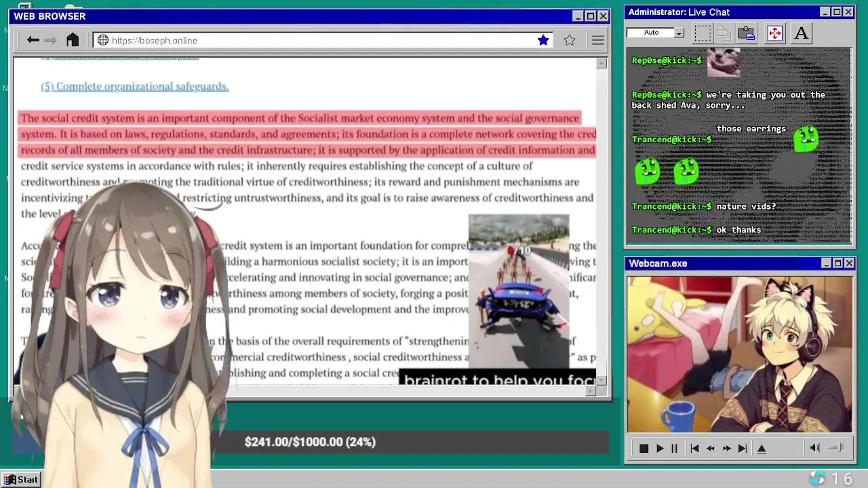Click the cat image in Live Chat
Image resolution: width=868 pixels, height=488 pixels.
(724, 62)
